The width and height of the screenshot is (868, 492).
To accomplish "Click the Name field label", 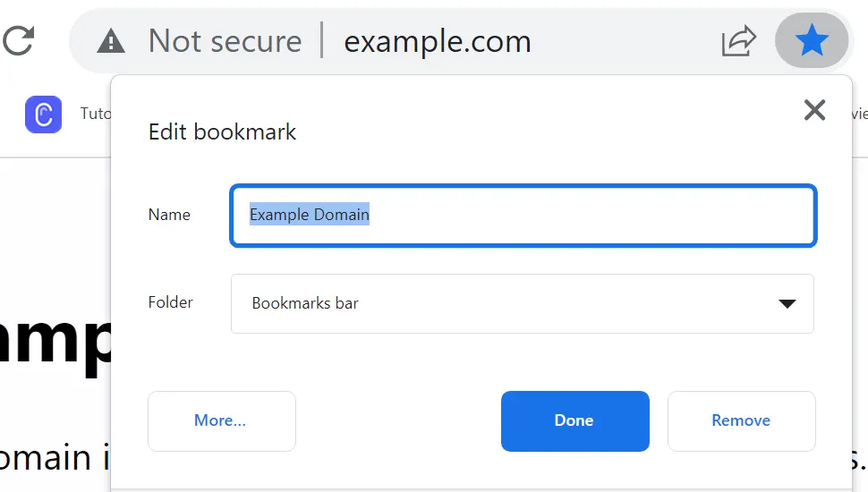I will tap(169, 215).
